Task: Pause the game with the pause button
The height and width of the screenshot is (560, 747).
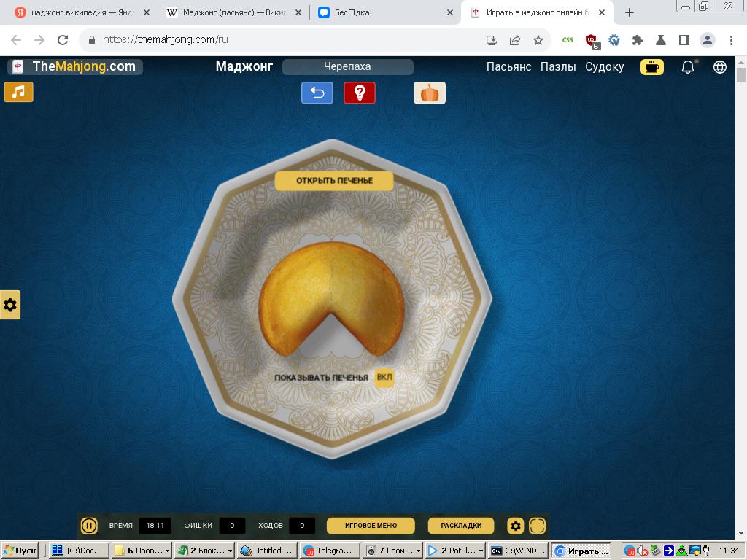Action: click(x=89, y=525)
